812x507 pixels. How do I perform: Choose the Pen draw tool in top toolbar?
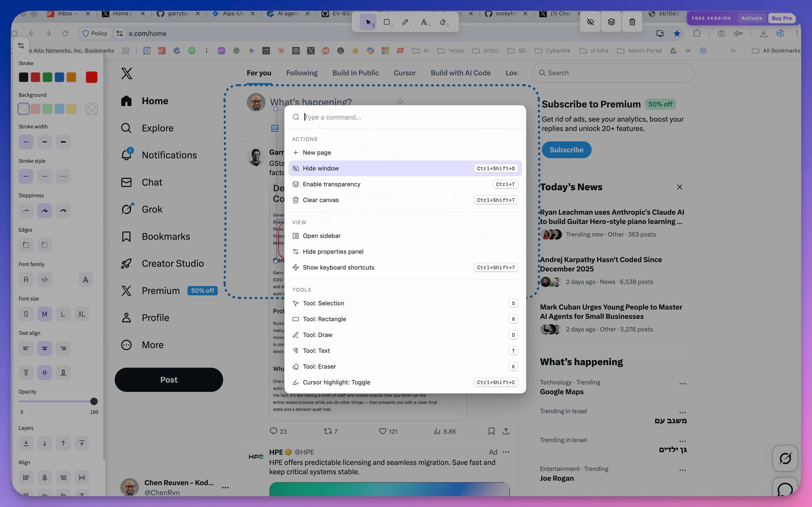pos(405,22)
